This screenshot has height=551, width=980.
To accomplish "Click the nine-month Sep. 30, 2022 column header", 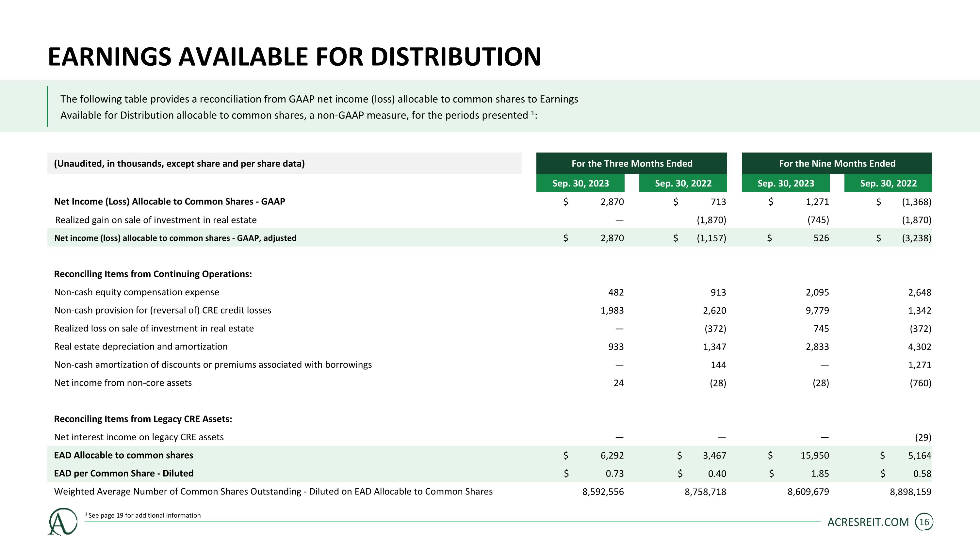I will (888, 183).
